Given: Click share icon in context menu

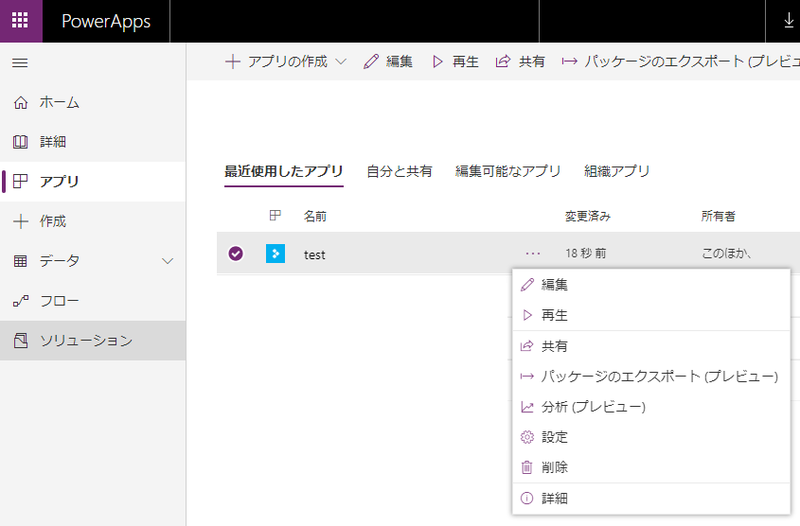Looking at the screenshot, I should pyautogui.click(x=527, y=346).
